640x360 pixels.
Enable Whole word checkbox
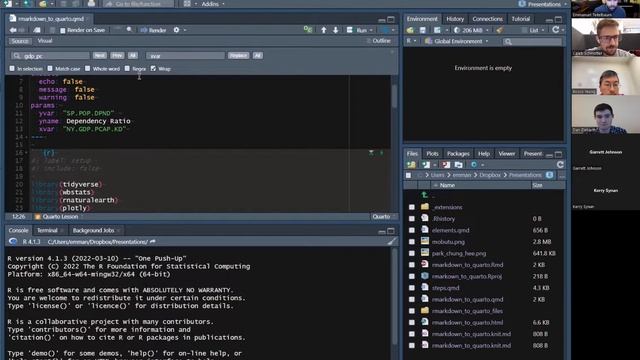click(87, 69)
